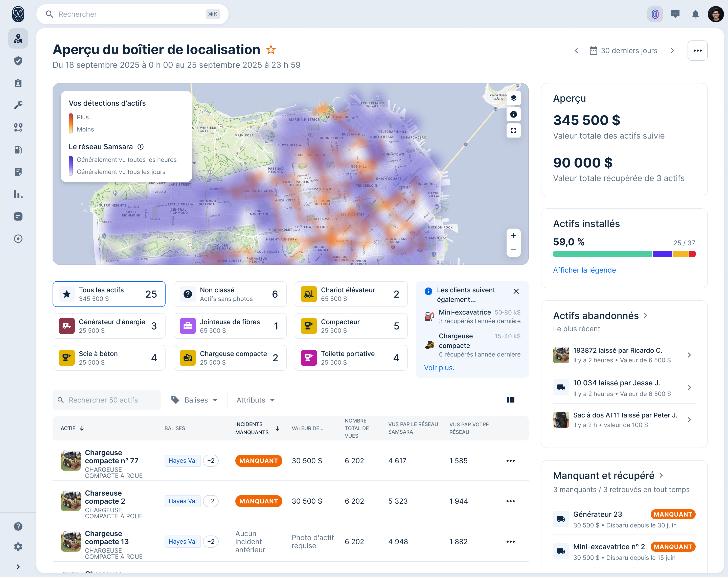Expand the map to fullscreen view
The image size is (728, 577).
(x=514, y=130)
